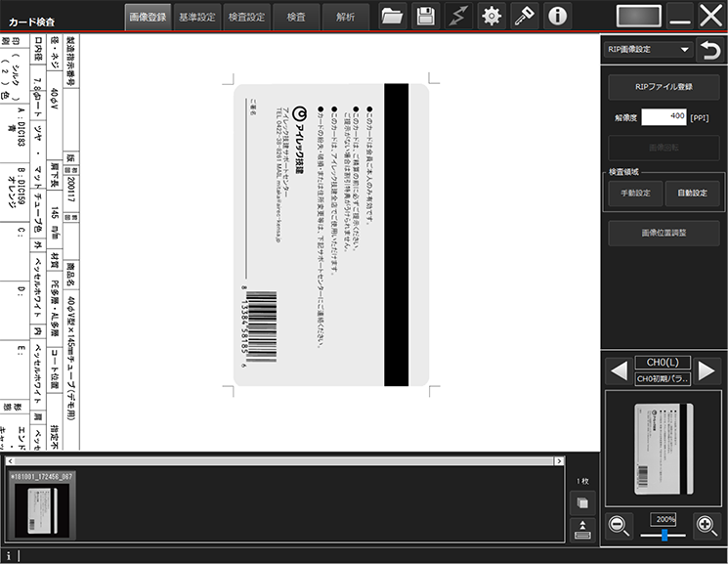728x564 pixels.
Task: Open settings with the gear icon
Action: (492, 17)
